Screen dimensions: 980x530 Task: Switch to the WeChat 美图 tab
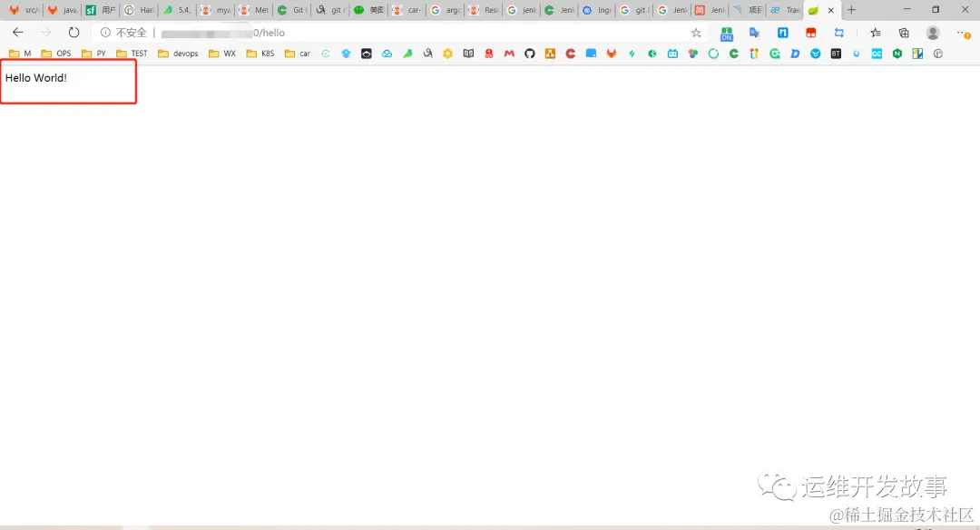tap(368, 10)
